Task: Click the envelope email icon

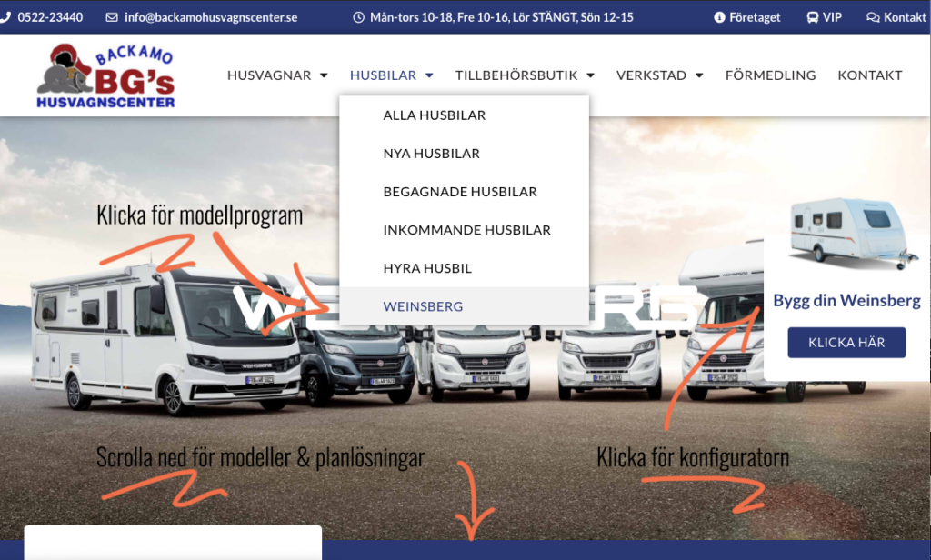Action: (x=112, y=17)
